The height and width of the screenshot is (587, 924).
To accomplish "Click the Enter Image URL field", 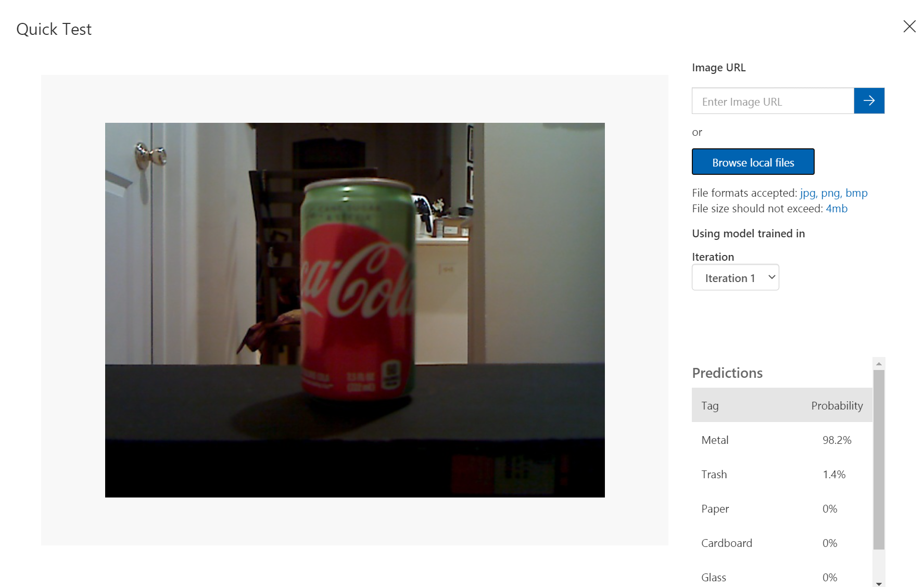I will 773,101.
